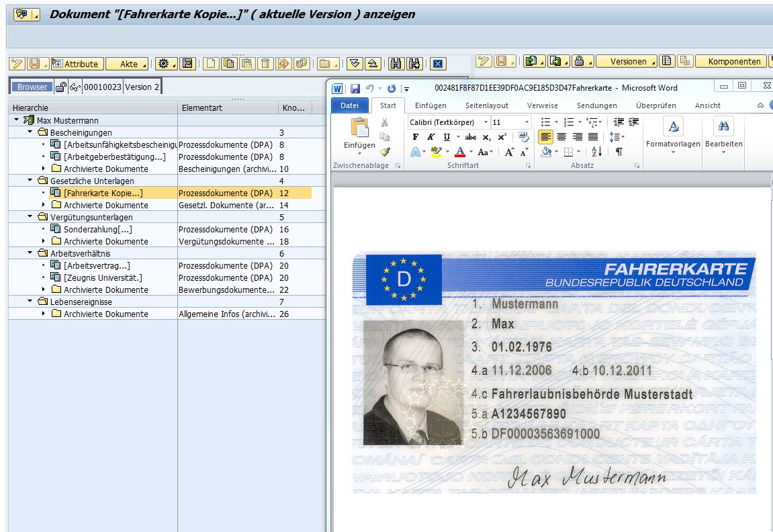Show paragraph marks with the pilcrow icon
Image resolution: width=773 pixels, height=532 pixels.
(x=619, y=152)
